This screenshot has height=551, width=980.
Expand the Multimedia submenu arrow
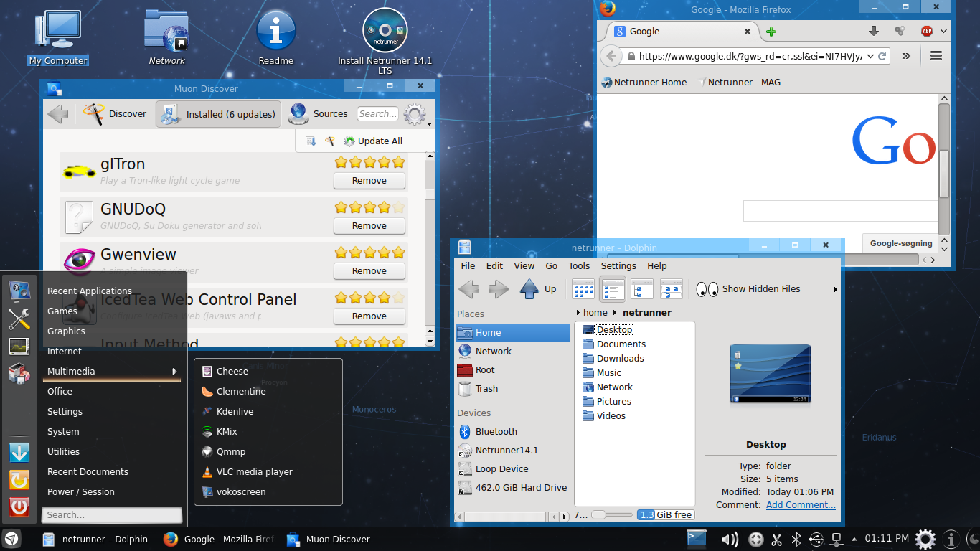[x=174, y=372]
